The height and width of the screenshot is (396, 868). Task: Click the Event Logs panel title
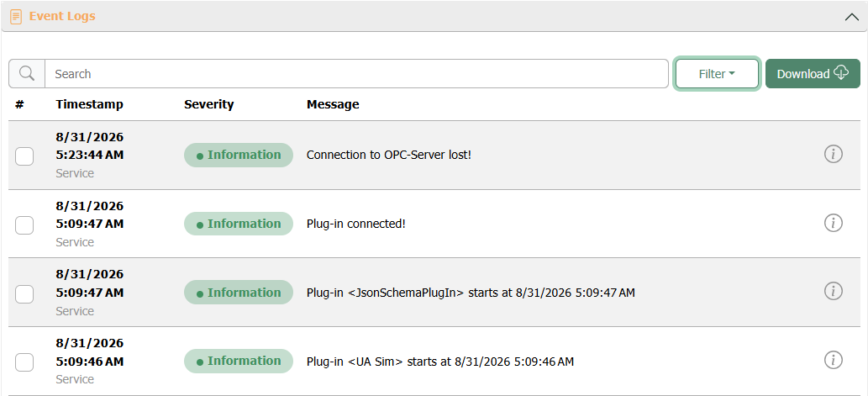[x=62, y=16]
